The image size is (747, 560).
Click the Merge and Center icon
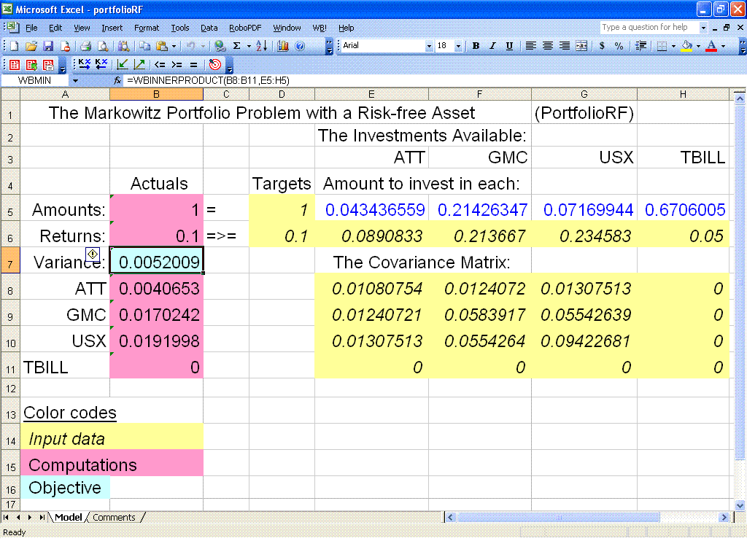click(581, 46)
